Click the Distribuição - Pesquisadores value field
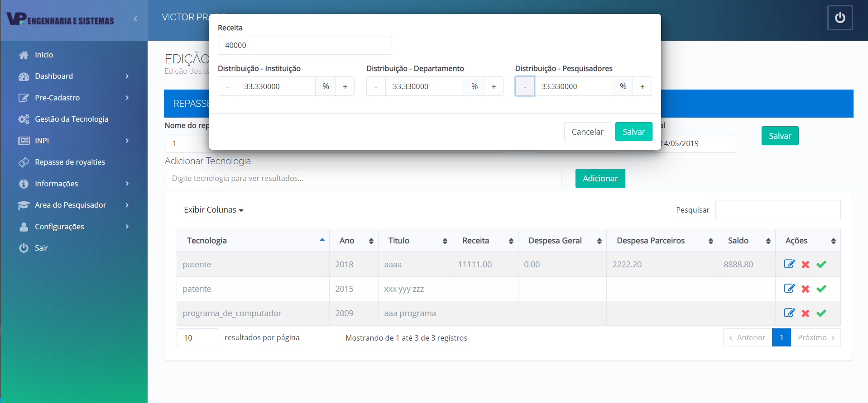 [574, 86]
